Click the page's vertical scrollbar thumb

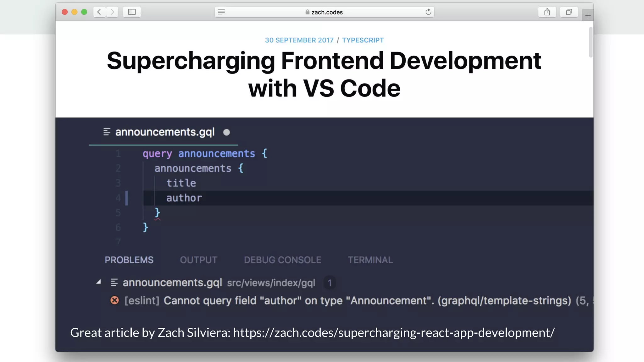coord(591,42)
